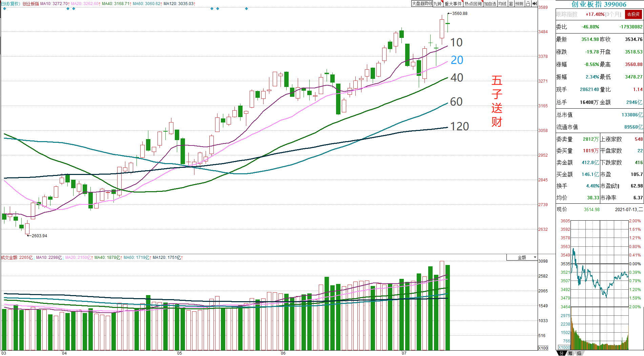Switch to the 分 intraday tab
644x356 pixels.
[x=561, y=353]
